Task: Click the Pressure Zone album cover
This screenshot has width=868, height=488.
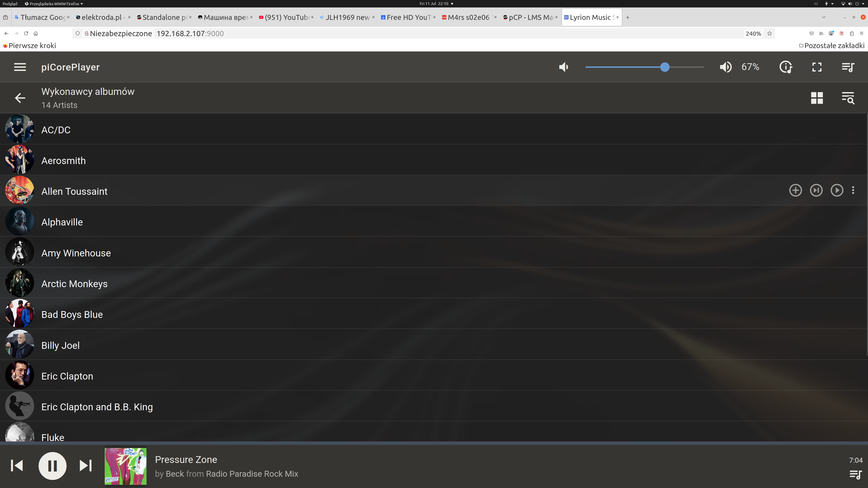Action: (126, 466)
